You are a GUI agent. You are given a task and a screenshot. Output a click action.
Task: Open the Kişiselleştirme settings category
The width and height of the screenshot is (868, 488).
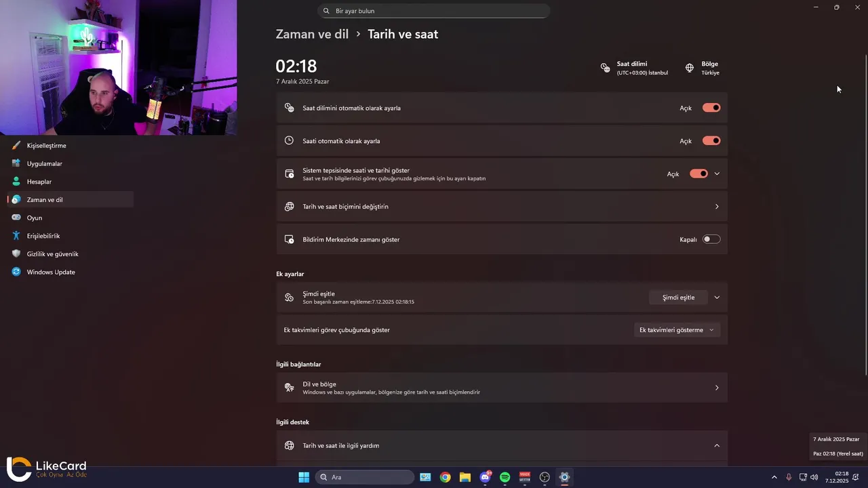(x=71, y=145)
